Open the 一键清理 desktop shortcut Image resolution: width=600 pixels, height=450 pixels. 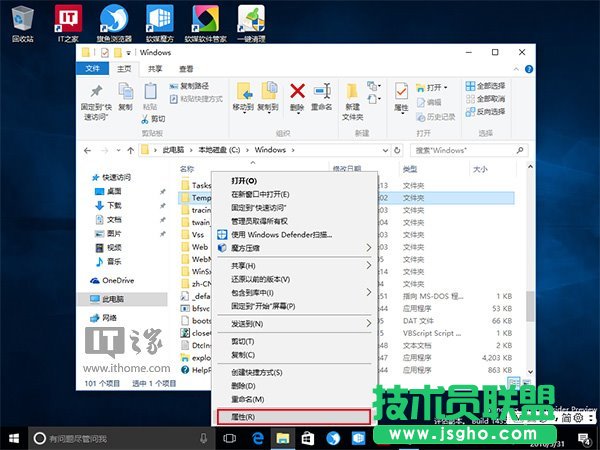[x=251, y=23]
